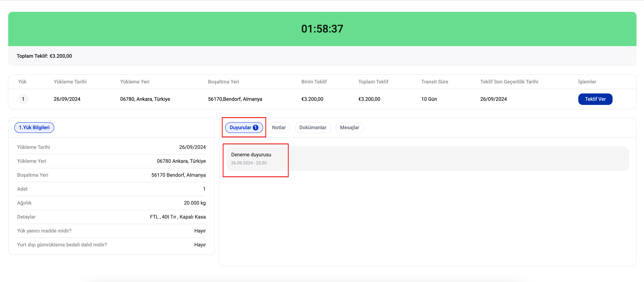Switch to the Notlar tab
Screen dimensions: 644x282
coord(278,128)
